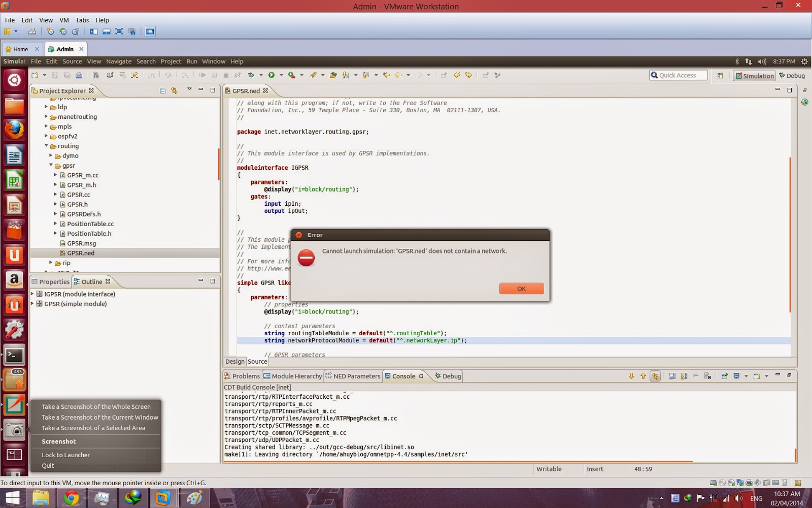The image size is (812, 508).
Task: Open System Settings from Ubuntu launcher
Action: (x=14, y=330)
